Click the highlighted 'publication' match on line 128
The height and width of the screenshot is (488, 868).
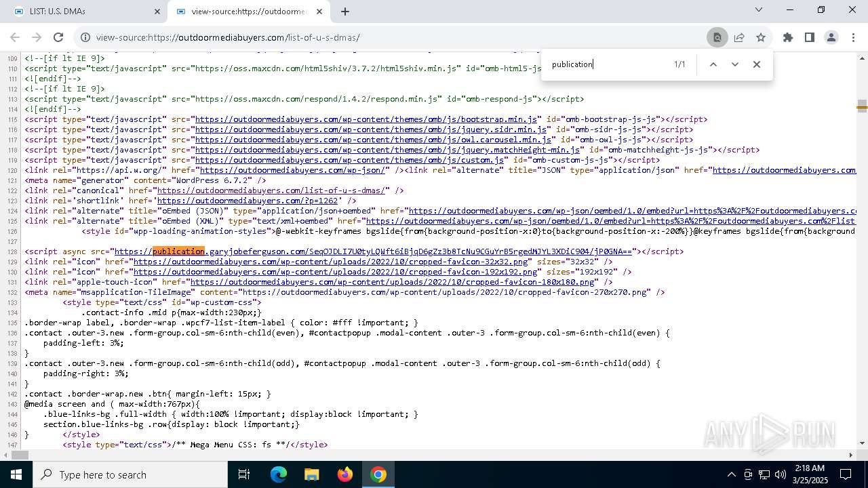(178, 251)
